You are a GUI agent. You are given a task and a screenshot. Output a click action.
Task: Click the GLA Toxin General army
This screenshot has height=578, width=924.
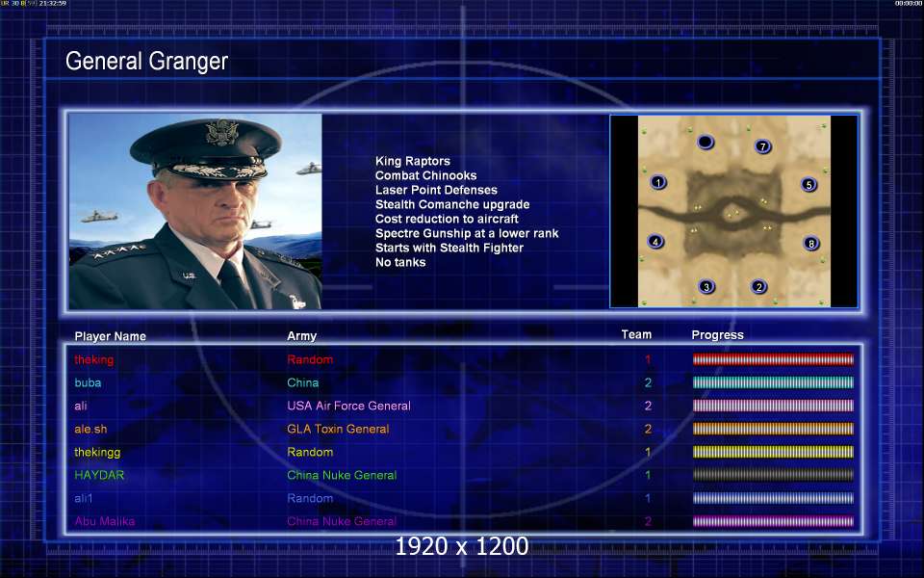tap(338, 429)
